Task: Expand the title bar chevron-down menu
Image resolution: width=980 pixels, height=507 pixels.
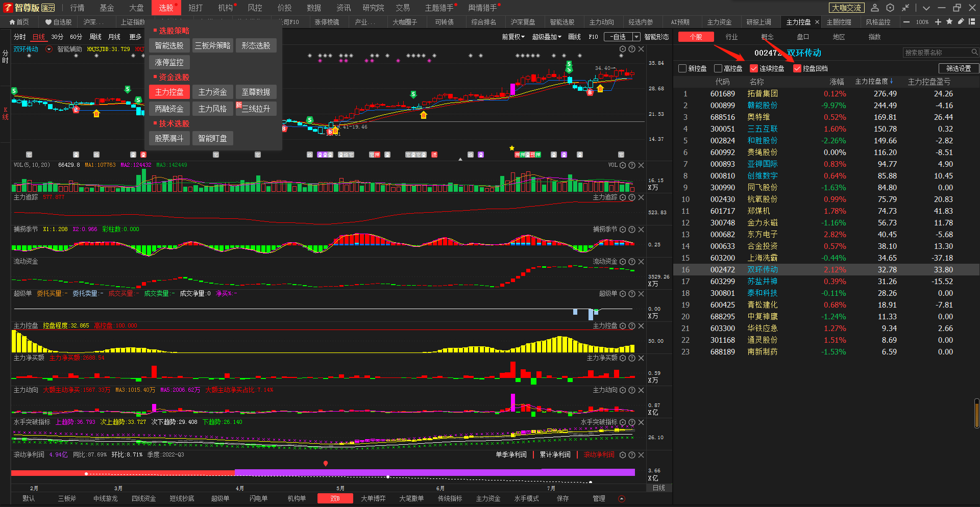Action: (x=926, y=8)
